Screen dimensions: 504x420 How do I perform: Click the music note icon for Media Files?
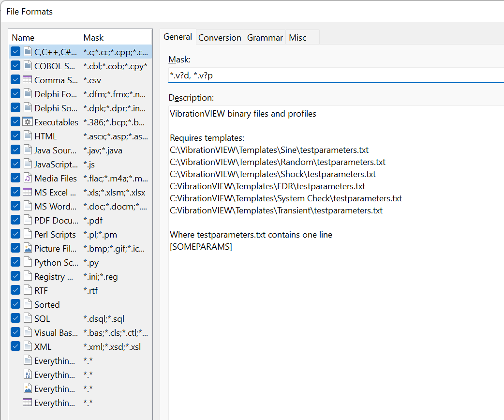(28, 179)
